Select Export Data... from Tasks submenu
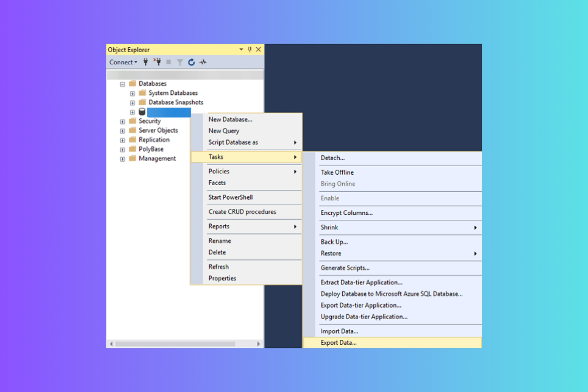Viewport: 588px width, 392px height. click(338, 343)
